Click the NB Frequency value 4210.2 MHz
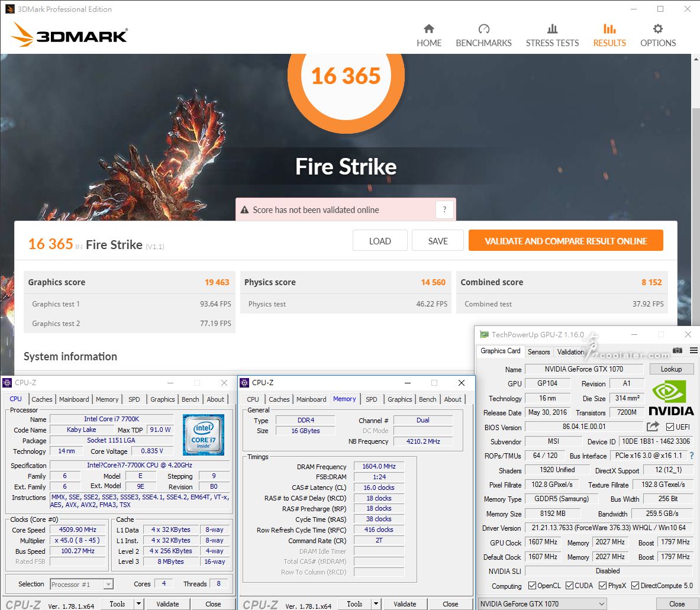This screenshot has height=610, width=700. click(x=422, y=441)
